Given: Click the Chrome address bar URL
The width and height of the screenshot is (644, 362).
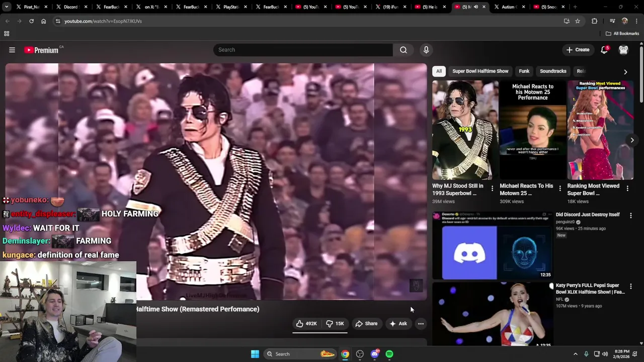Looking at the screenshot, I should pos(103,21).
